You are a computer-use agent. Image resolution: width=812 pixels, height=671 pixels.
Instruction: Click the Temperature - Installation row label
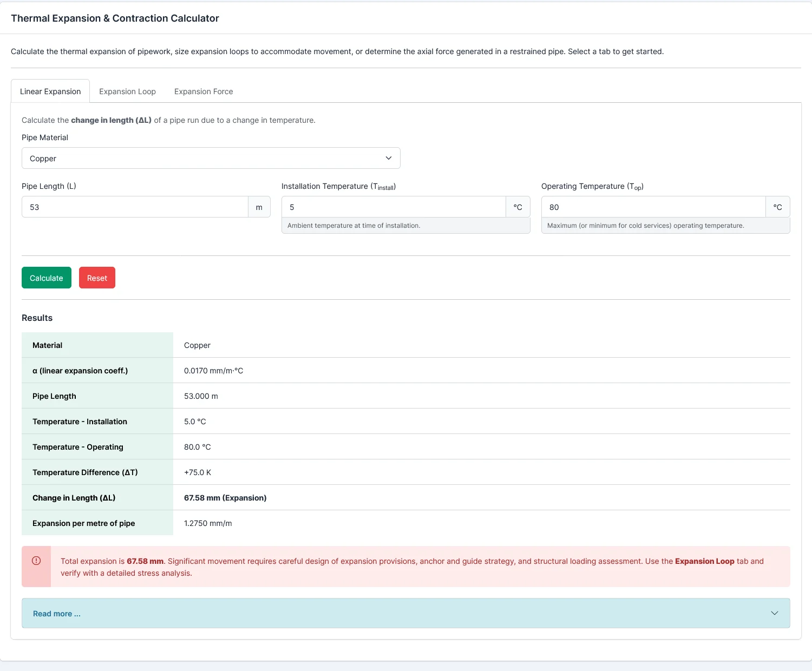(80, 422)
